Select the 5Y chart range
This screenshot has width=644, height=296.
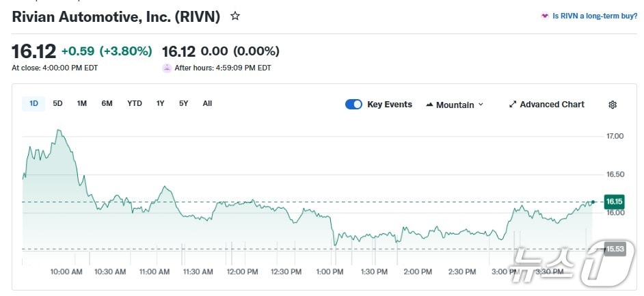pyautogui.click(x=183, y=103)
